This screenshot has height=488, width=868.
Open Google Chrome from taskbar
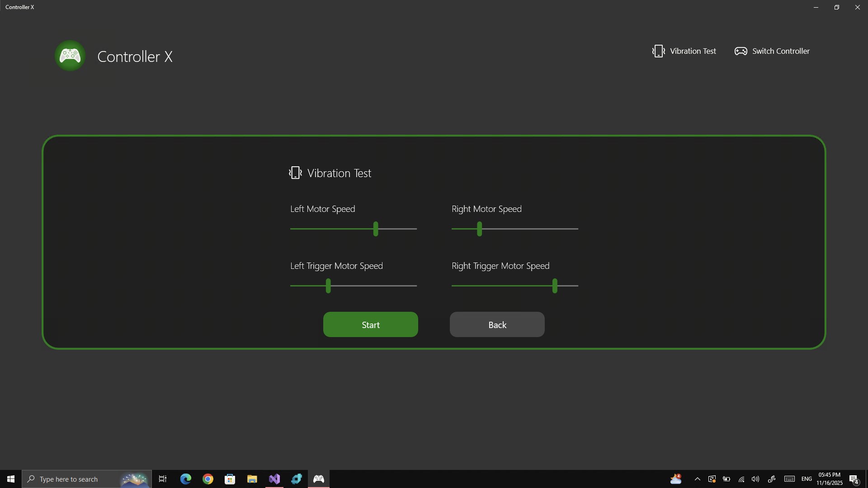[x=208, y=479]
